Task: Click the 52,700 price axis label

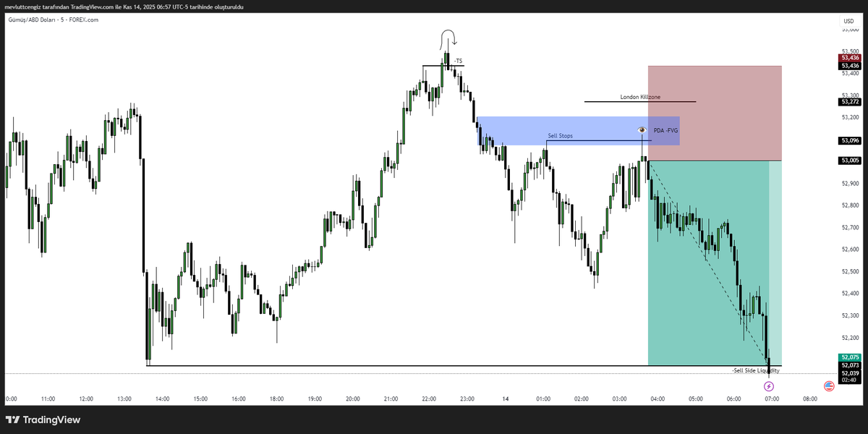Action: [849, 228]
